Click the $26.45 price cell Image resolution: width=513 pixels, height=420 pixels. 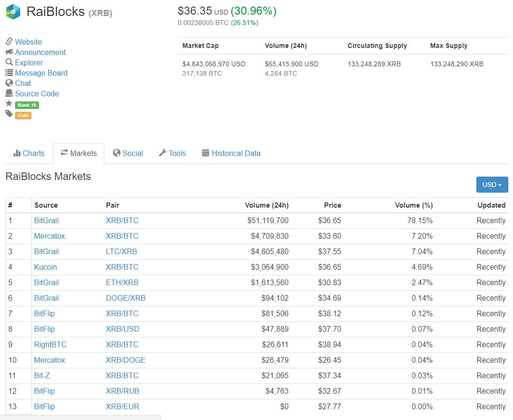329,360
